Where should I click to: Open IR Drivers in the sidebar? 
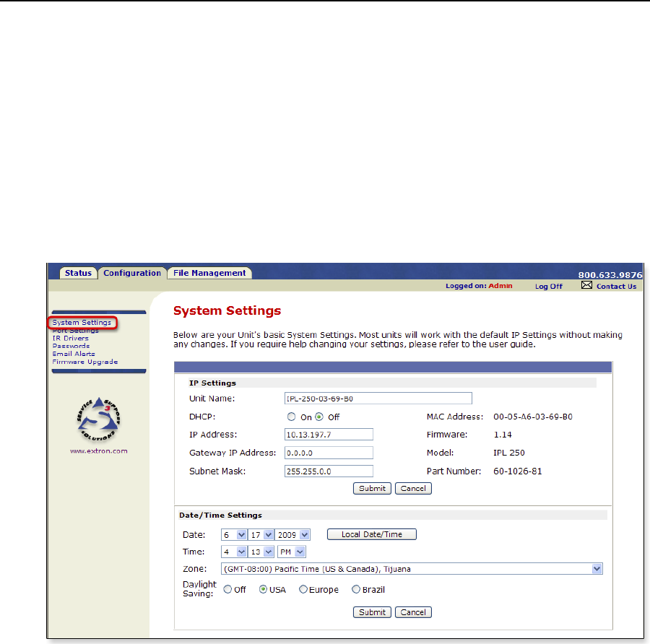71,338
